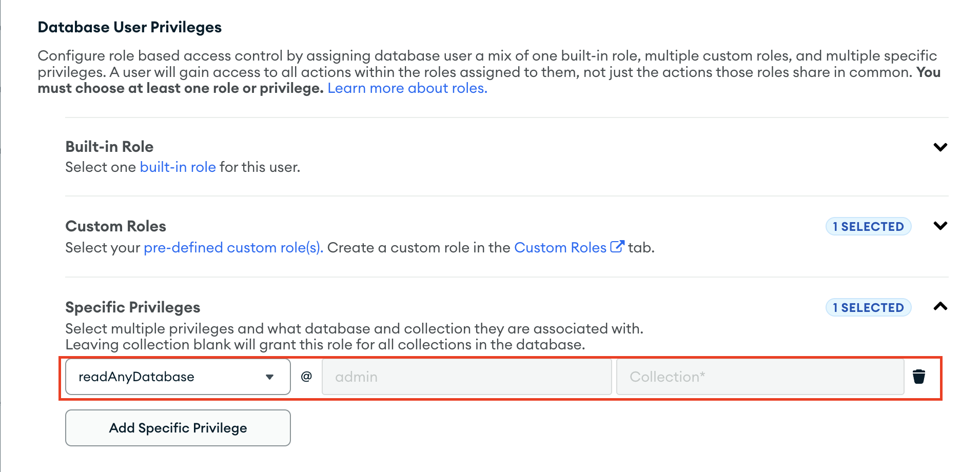The height and width of the screenshot is (472, 980).
Task: Click the admin database input field
Action: (466, 377)
